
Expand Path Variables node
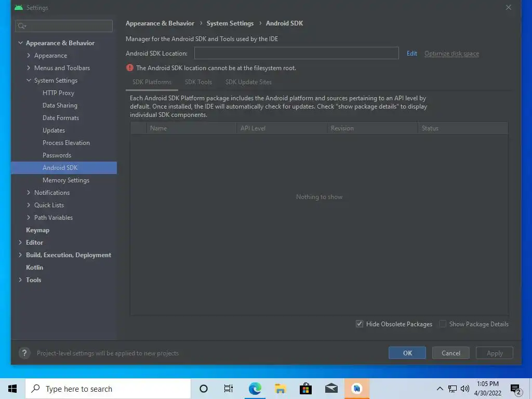[x=29, y=218]
